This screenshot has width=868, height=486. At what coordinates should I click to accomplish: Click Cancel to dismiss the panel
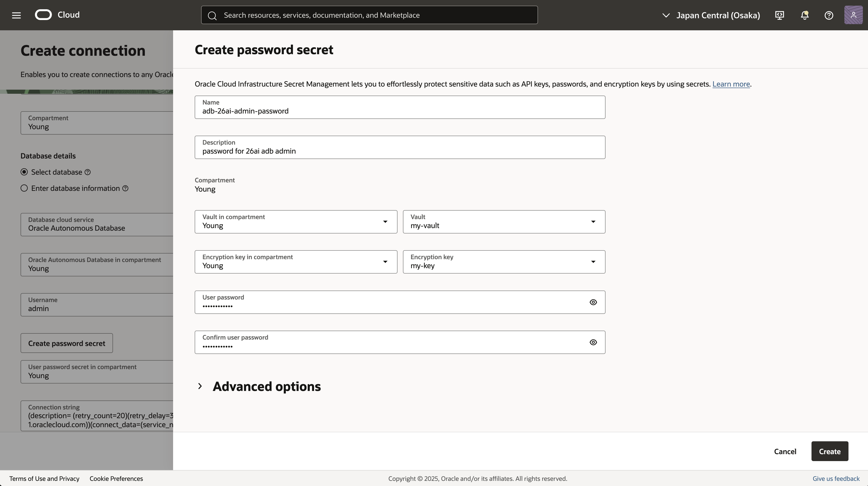coord(785,452)
